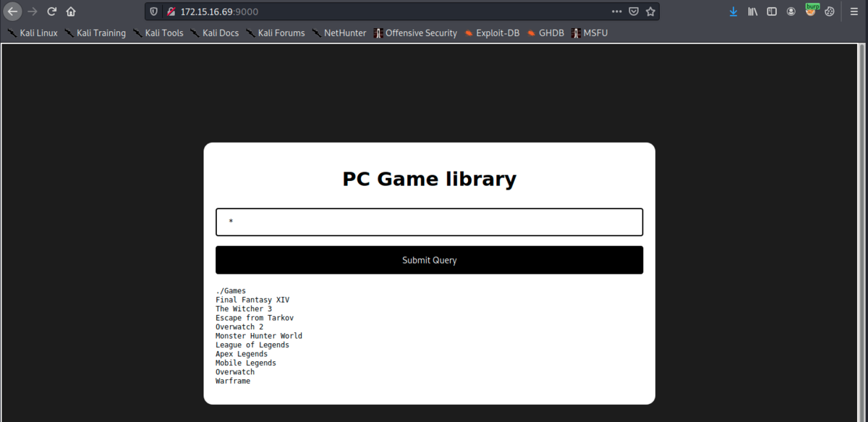Open Exploit-DB bookmark
Viewport: 868px width, 422px height.
pyautogui.click(x=492, y=33)
